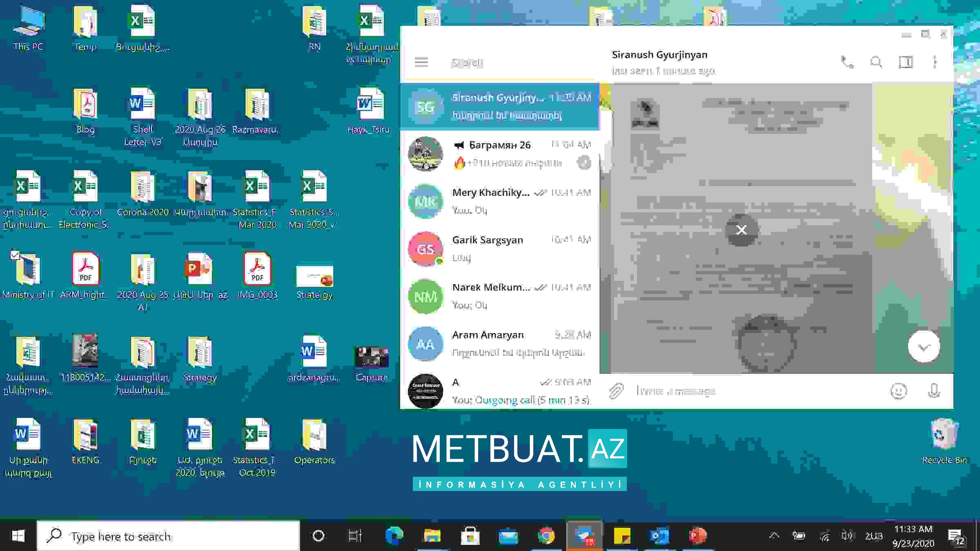The width and height of the screenshot is (980, 551).
Task: Click the Type here to search box
Action: coord(168,536)
